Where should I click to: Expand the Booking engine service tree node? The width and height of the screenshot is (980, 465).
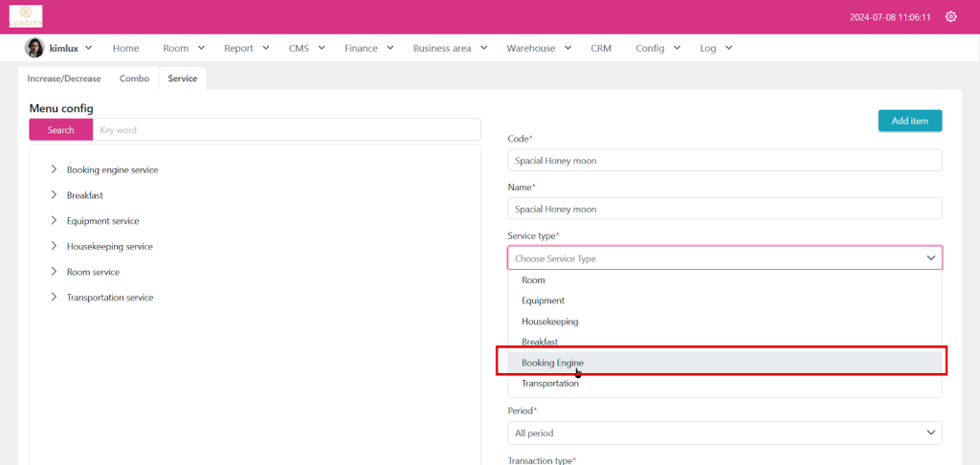[54, 169]
